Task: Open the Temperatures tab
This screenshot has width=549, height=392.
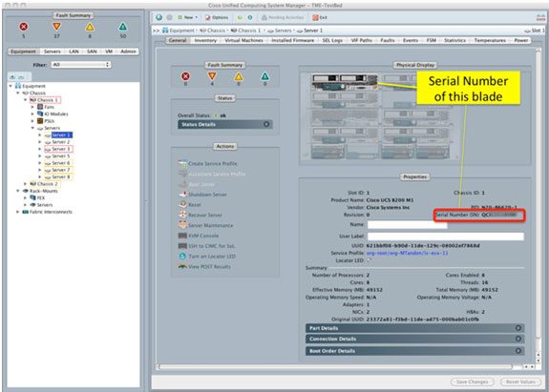Action: (490, 41)
